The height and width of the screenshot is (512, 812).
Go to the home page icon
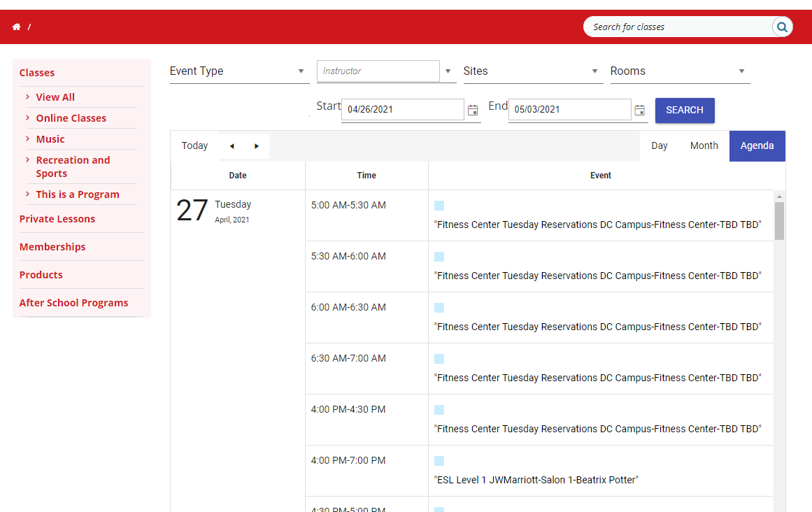pyautogui.click(x=17, y=27)
